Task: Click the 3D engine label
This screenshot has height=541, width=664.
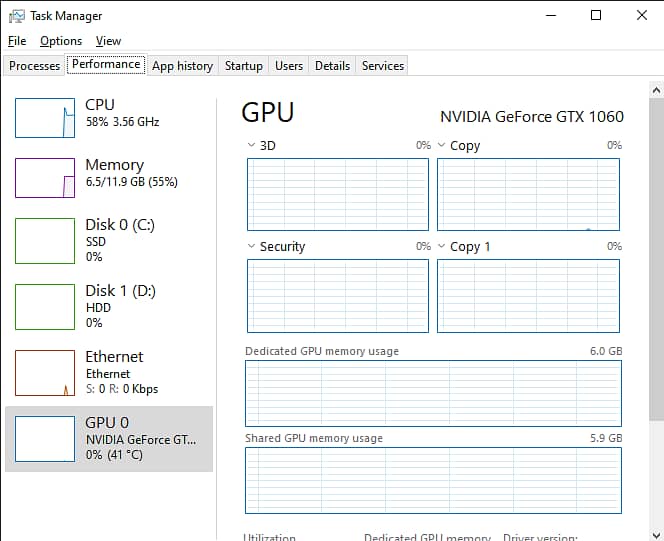Action: [x=268, y=146]
